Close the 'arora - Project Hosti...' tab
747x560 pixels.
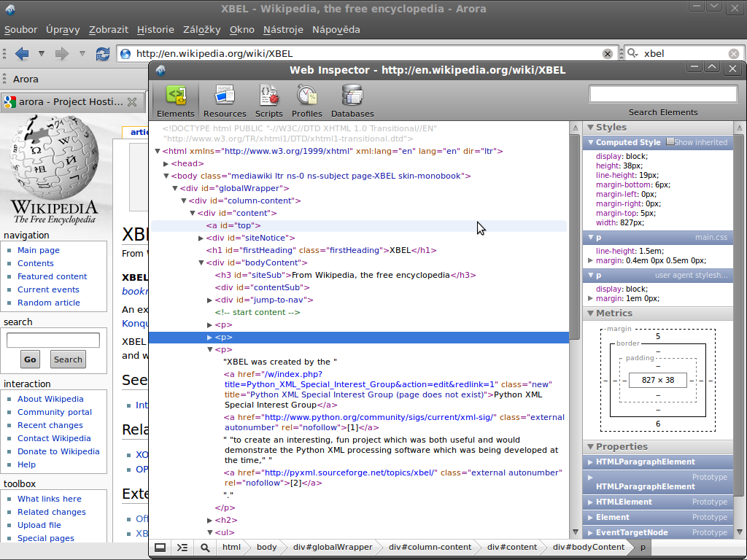click(x=133, y=102)
